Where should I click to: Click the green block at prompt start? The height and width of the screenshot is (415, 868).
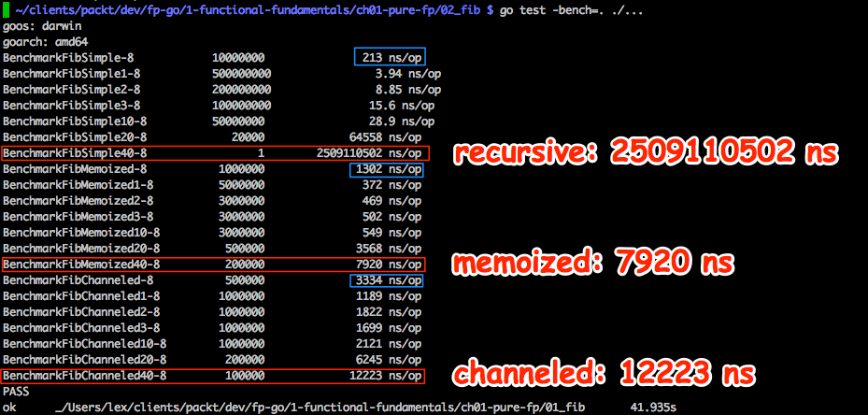tap(7, 9)
